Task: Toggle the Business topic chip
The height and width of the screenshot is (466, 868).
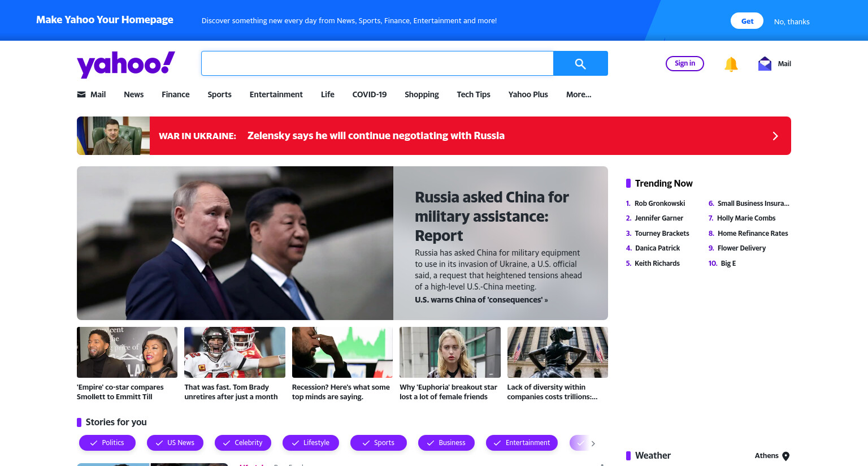Action: tap(446, 443)
